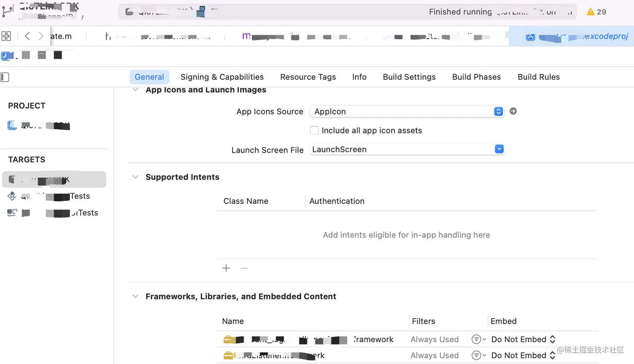Open the Build Rules tab
The image size is (634, 364).
tap(539, 77)
